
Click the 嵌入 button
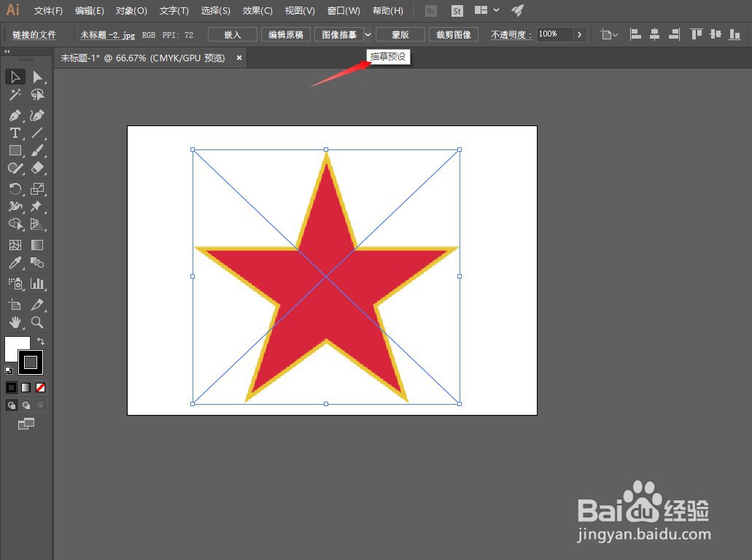click(232, 34)
